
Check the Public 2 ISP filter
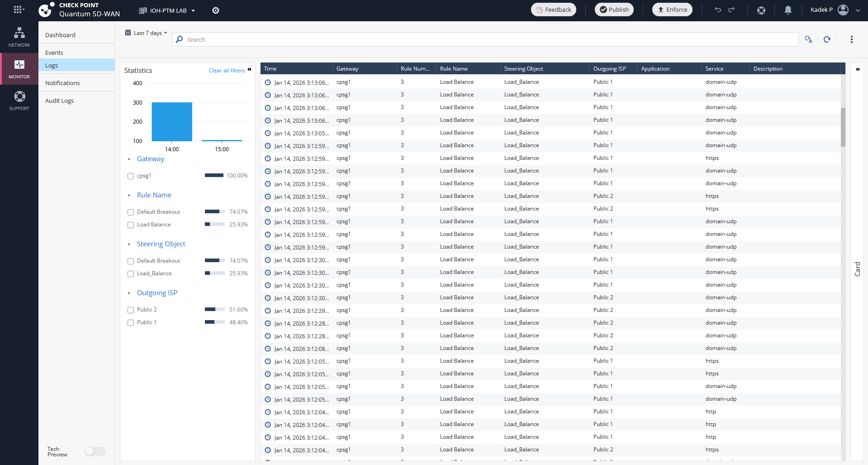[x=131, y=310]
